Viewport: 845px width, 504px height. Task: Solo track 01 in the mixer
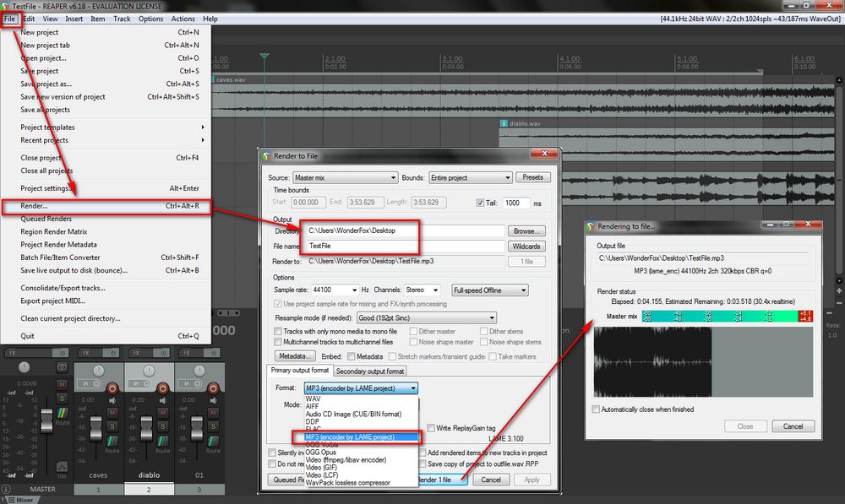[214, 426]
